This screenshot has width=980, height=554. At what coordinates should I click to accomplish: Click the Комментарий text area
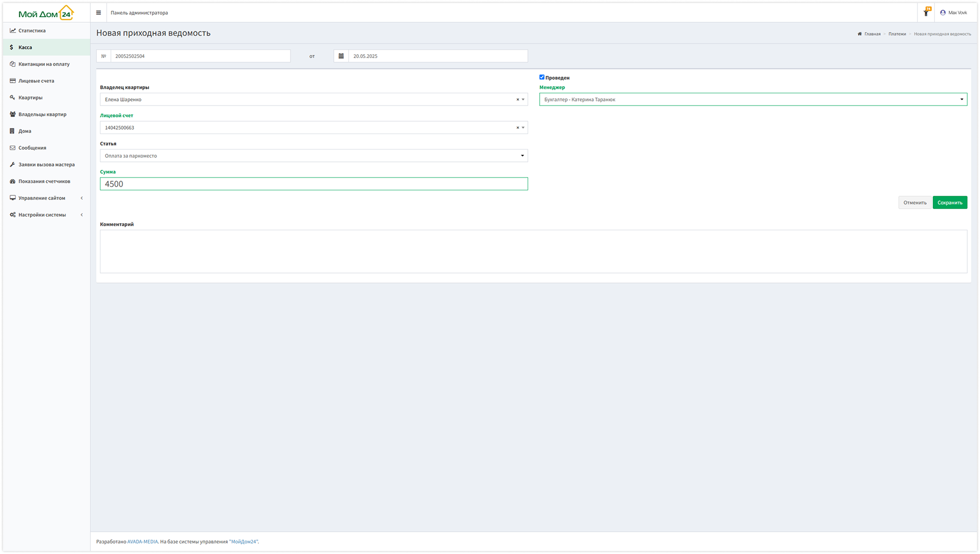tap(534, 252)
